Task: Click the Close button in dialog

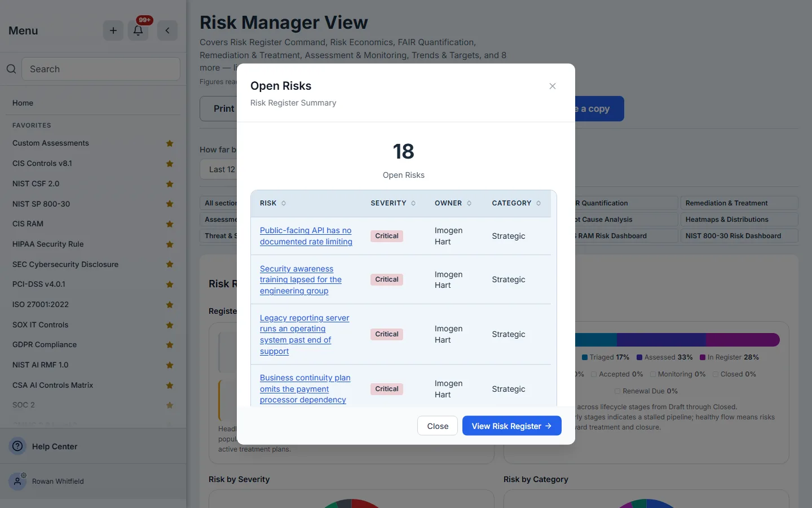Action: point(438,426)
